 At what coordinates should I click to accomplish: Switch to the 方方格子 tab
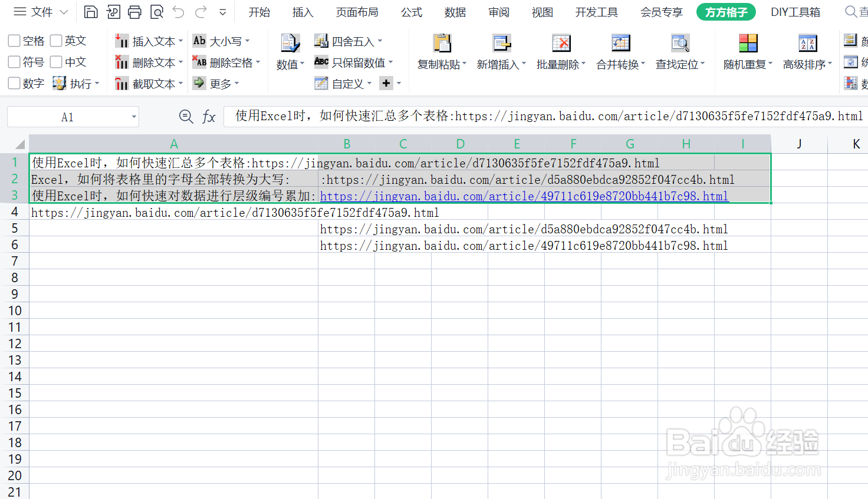coord(726,12)
